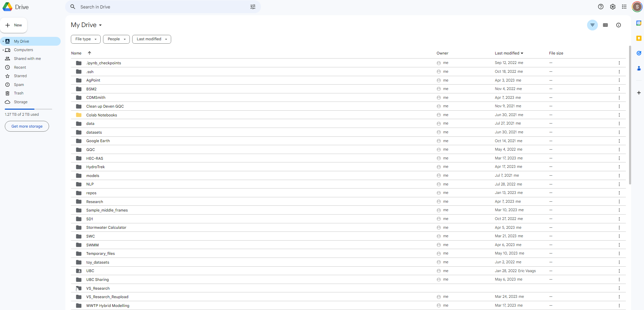Toggle the filter chips button
The height and width of the screenshot is (310, 644).
click(592, 25)
